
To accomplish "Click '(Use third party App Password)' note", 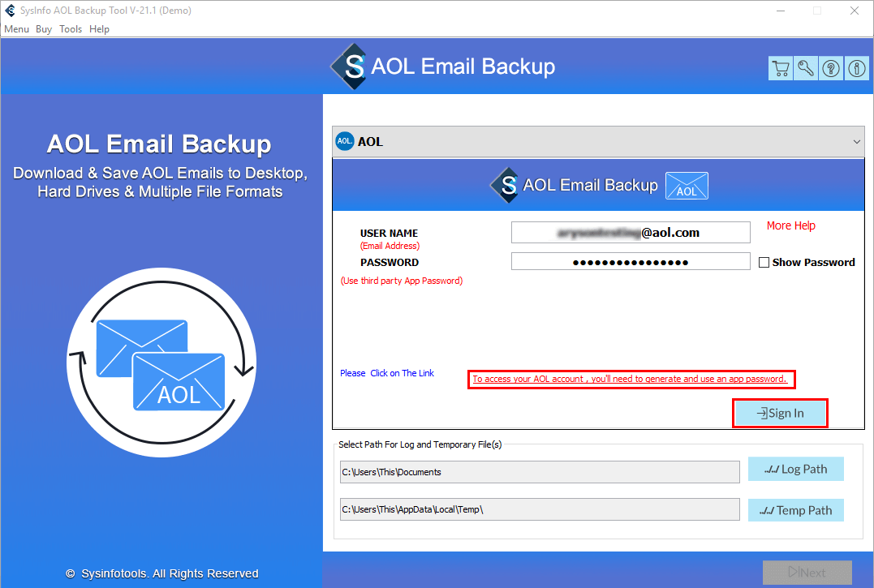I will point(402,281).
